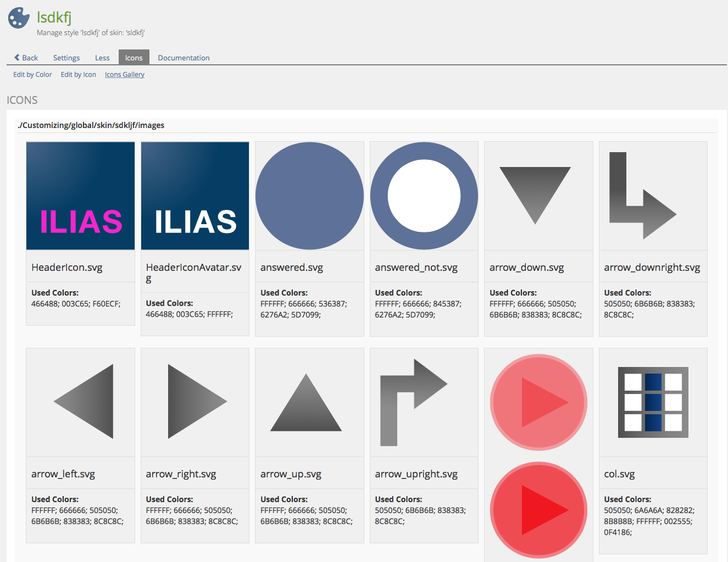Go Back using the Back tab
This screenshot has width=728, height=562.
26,58
